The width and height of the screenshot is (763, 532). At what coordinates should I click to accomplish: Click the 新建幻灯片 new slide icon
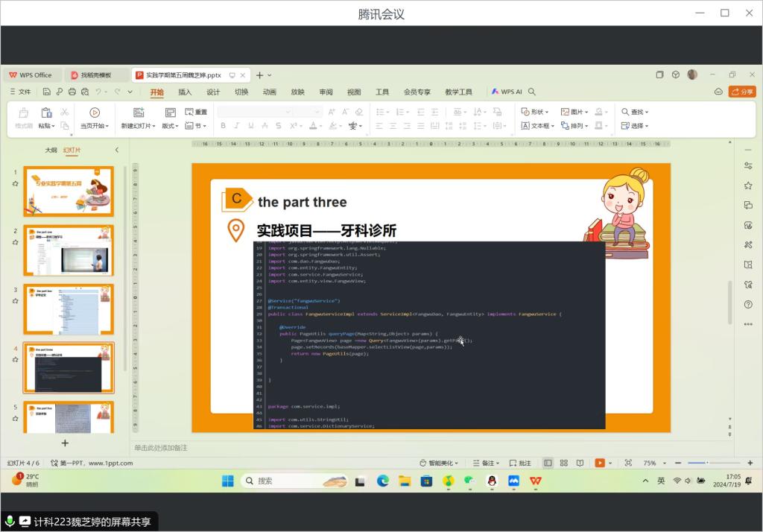point(138,113)
